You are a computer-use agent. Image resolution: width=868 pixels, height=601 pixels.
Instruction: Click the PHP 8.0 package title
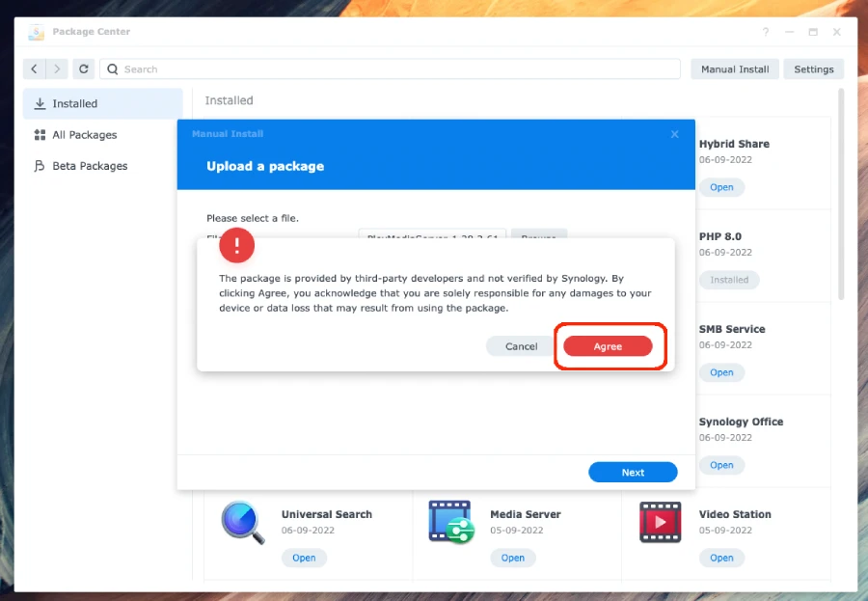[x=720, y=236]
